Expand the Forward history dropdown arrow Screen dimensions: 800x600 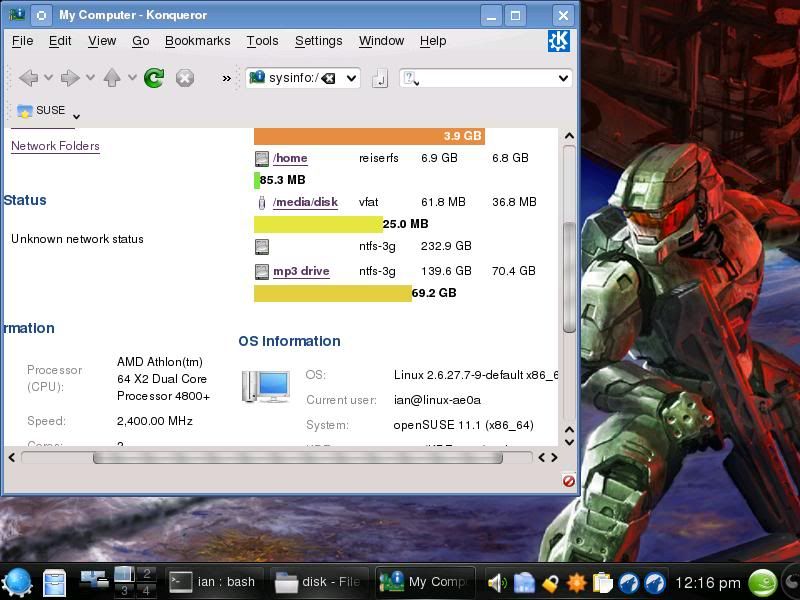click(90, 78)
